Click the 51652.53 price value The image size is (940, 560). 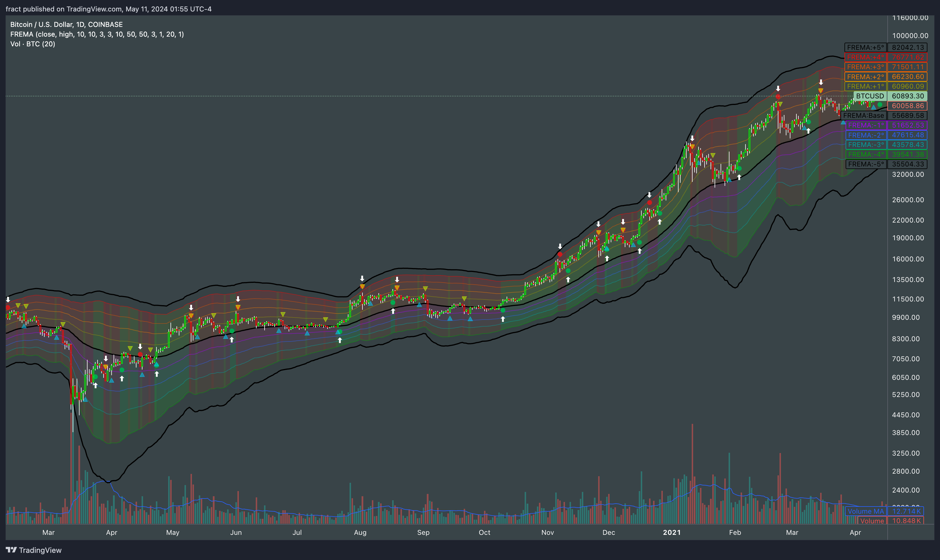907,125
